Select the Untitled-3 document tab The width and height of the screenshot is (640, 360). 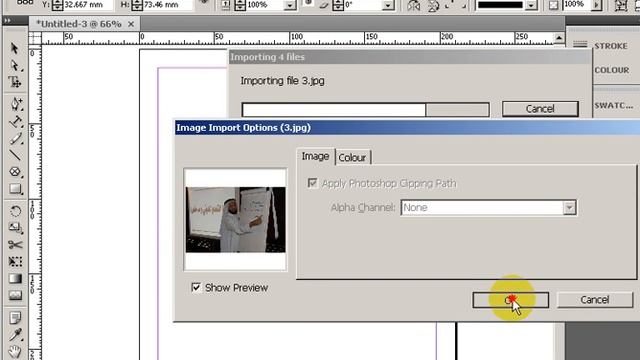coord(79,24)
